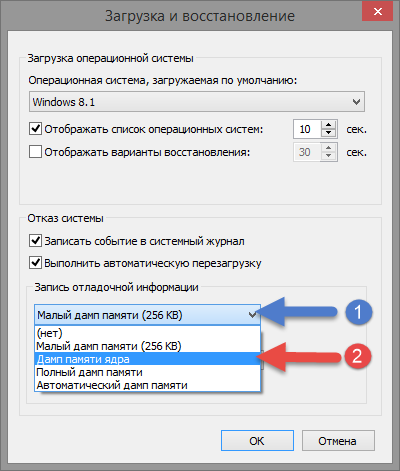Viewport: 400px width, 471px height.
Task: Click the red circle number 2 marker
Action: [357, 356]
